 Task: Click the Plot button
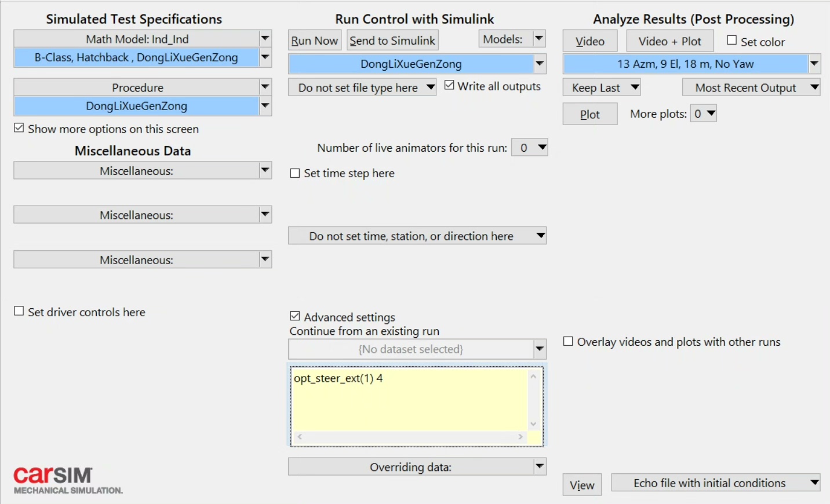590,114
